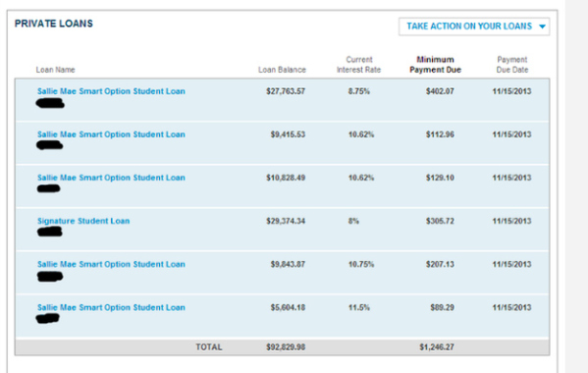The image size is (588, 373).
Task: Open the Sallie Mae Smart Option loan with balance $9,843.87
Action: [x=111, y=264]
